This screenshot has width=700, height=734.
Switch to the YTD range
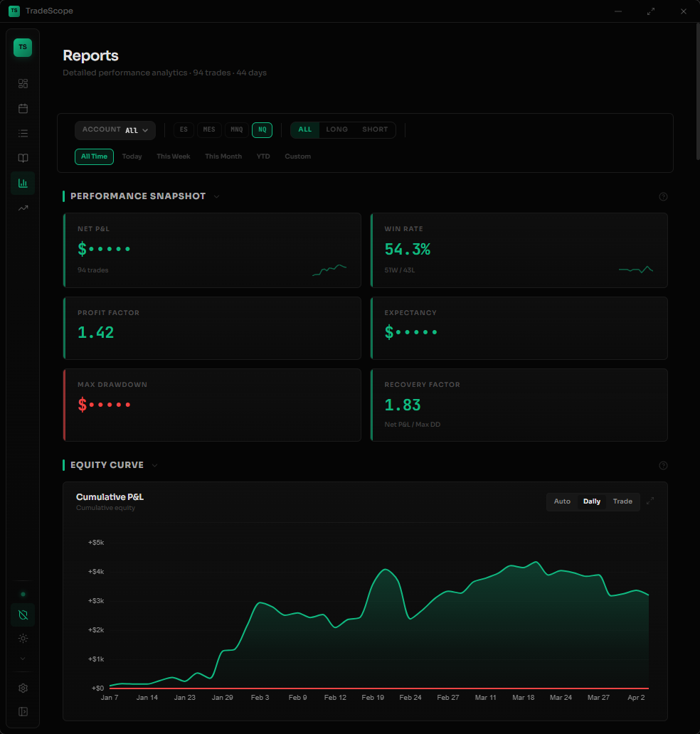263,156
